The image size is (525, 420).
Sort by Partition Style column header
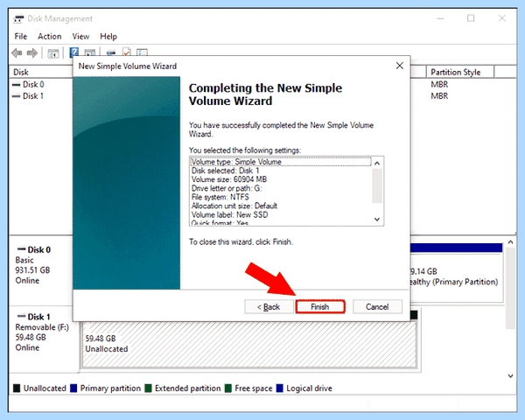point(460,72)
